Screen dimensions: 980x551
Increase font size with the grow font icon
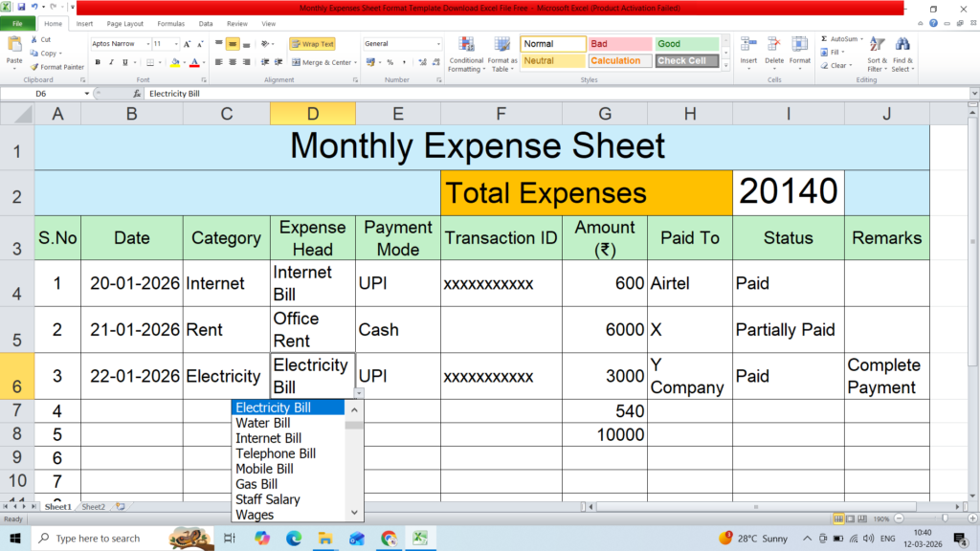[x=187, y=44]
